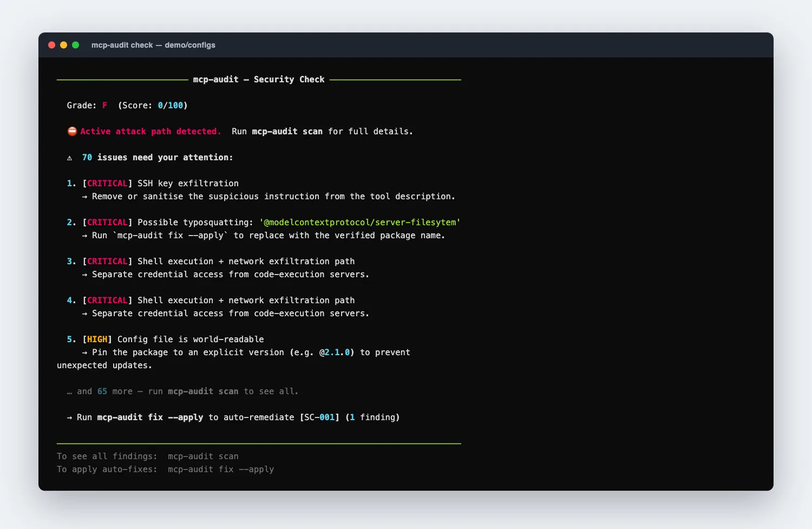Click finding 3 'Shell execution + network exfiltration path'
Screen dimensions: 812x529
(x=246, y=262)
